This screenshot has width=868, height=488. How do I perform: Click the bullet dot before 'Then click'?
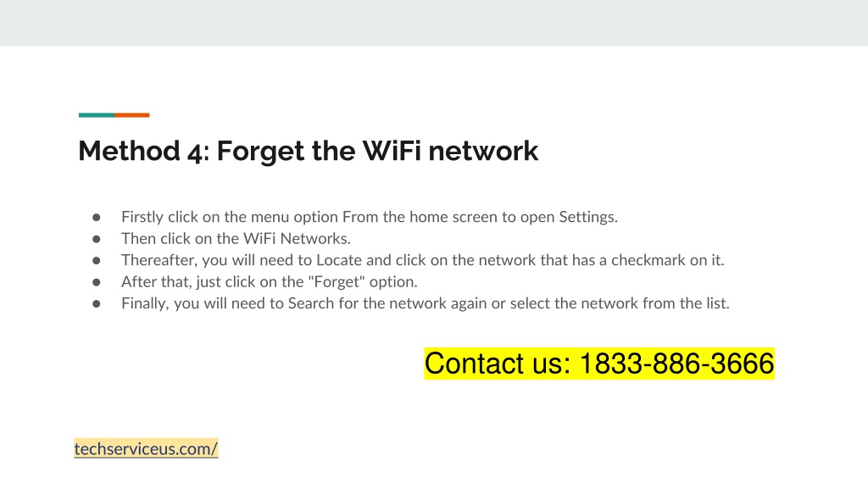tap(97, 239)
